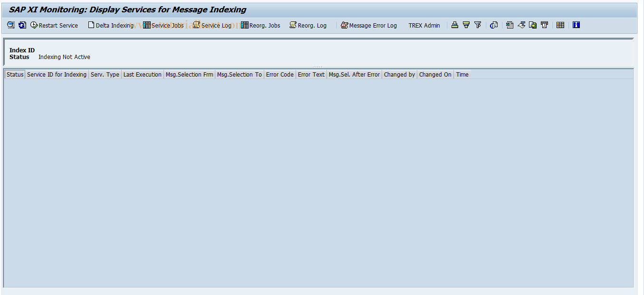Select the Error Code column header
The height and width of the screenshot is (295, 644).
[x=280, y=74]
